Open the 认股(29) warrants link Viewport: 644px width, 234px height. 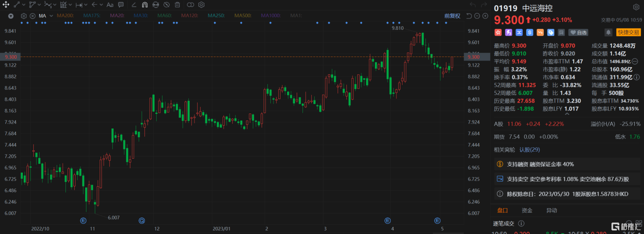529,150
